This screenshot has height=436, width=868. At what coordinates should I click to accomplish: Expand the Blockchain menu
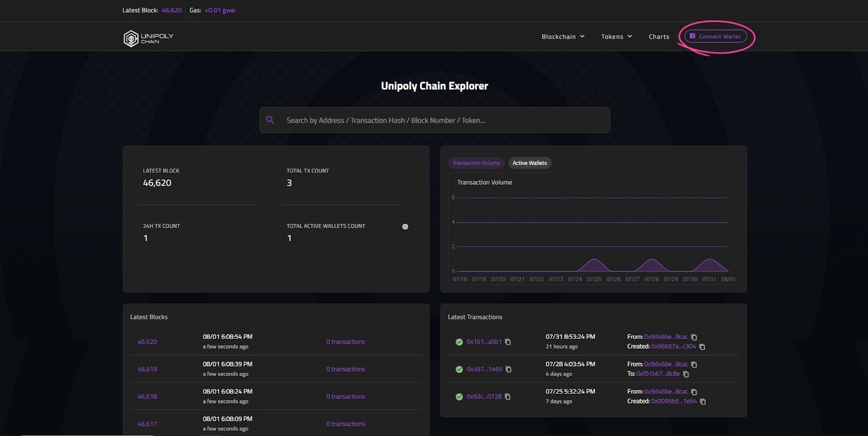pos(563,36)
